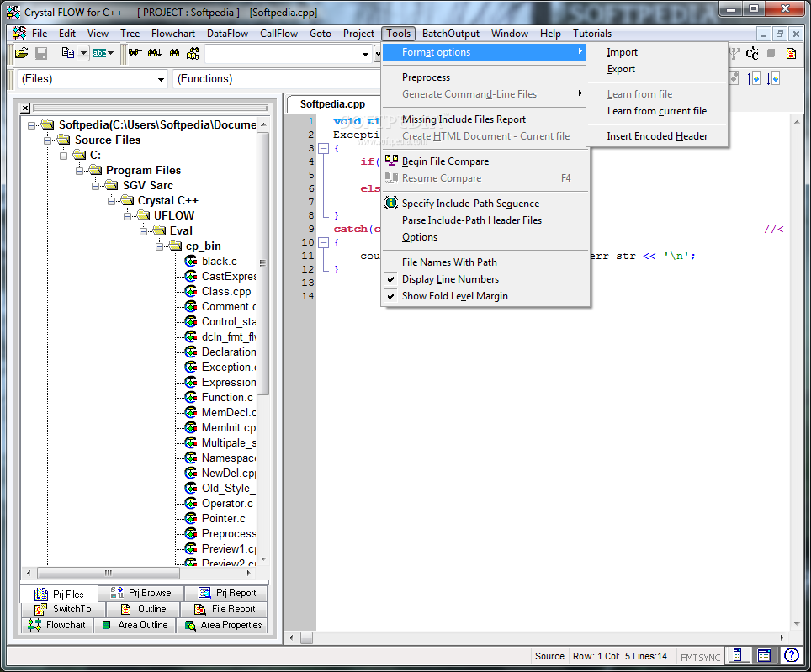Click the (Functions) input field
The width and height of the screenshot is (811, 672).
pyautogui.click(x=277, y=79)
